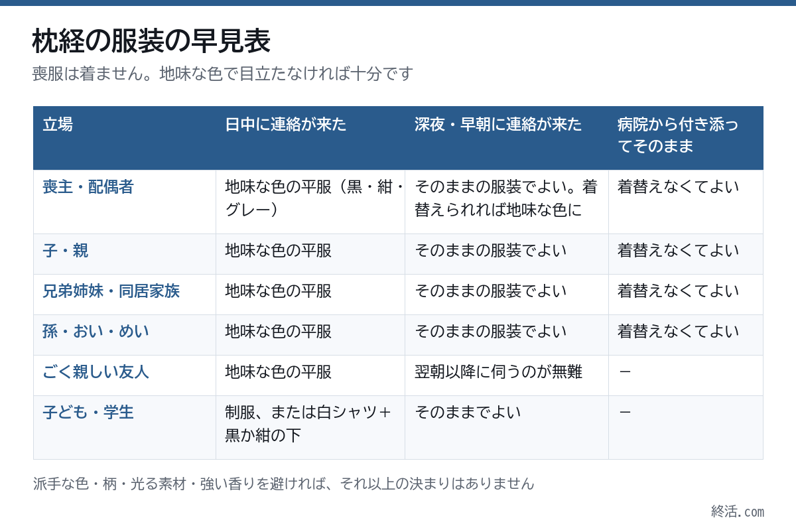This screenshot has height=532, width=796.
Task: Select 地味な色の平服 in the 子・親 row
Action: point(310,254)
